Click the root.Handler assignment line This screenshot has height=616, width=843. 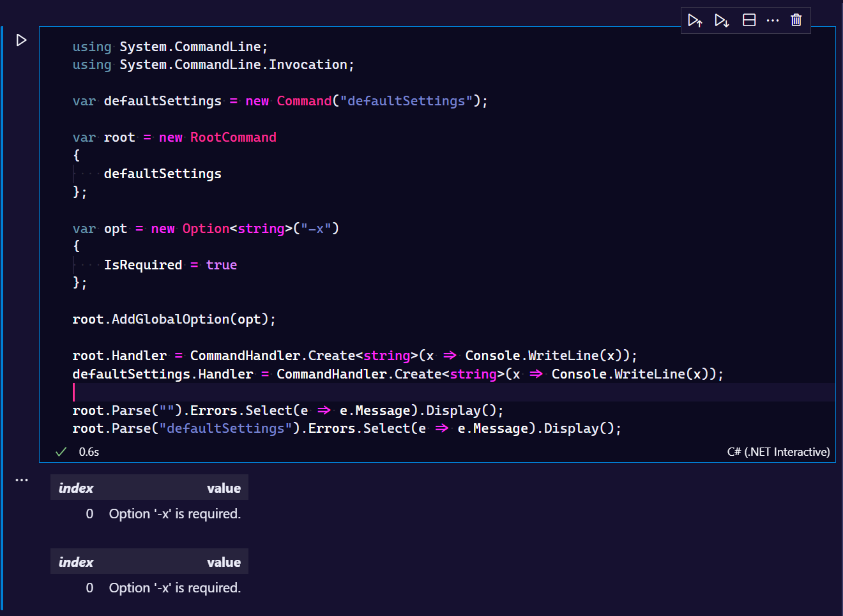[x=354, y=356]
